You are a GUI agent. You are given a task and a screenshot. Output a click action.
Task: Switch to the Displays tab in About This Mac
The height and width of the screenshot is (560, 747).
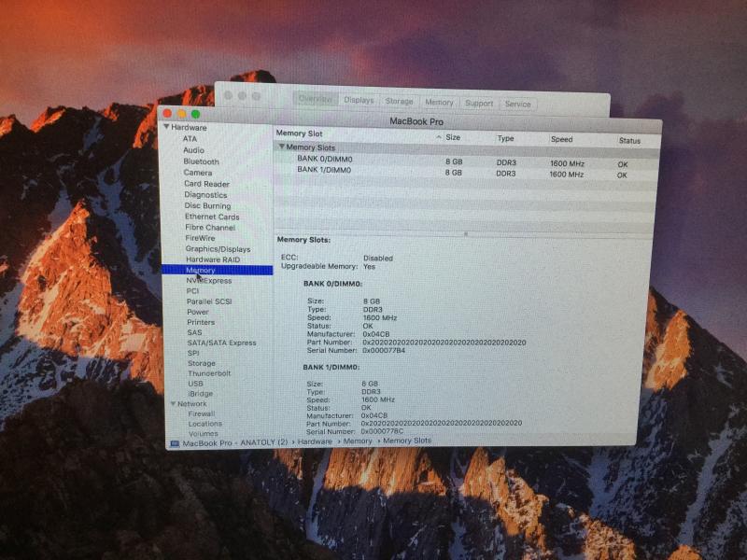pyautogui.click(x=359, y=100)
